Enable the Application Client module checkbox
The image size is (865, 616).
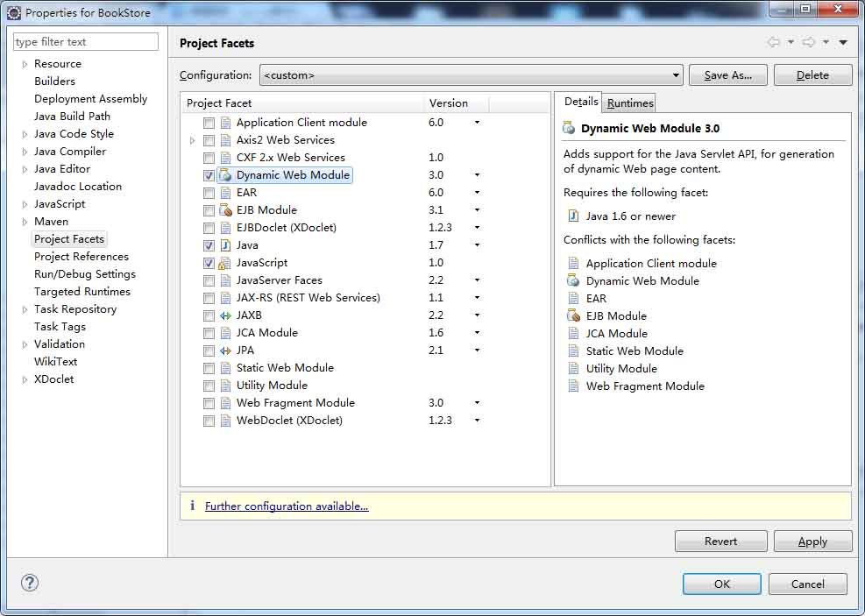point(209,123)
